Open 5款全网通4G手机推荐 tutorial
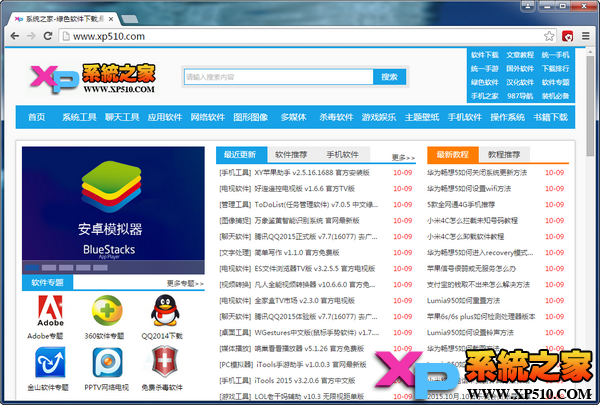 click(461, 205)
